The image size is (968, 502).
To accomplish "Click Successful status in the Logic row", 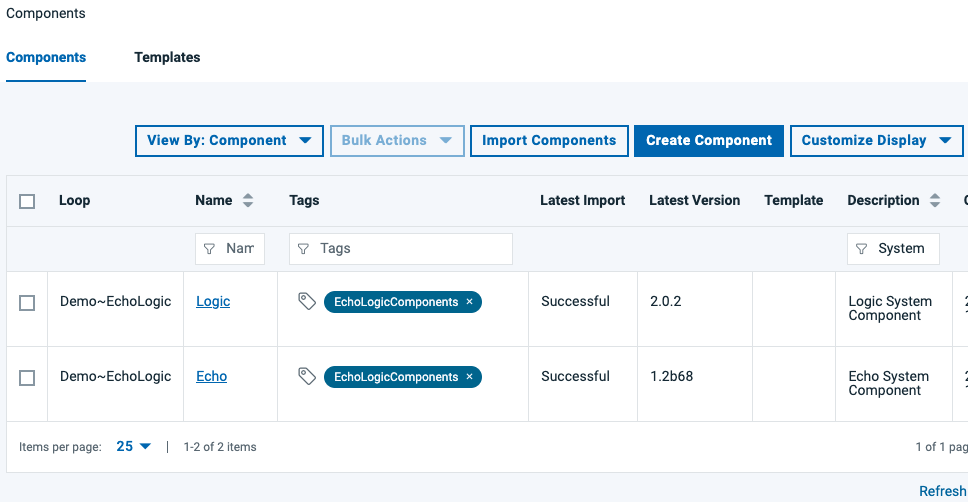I will pos(575,301).
